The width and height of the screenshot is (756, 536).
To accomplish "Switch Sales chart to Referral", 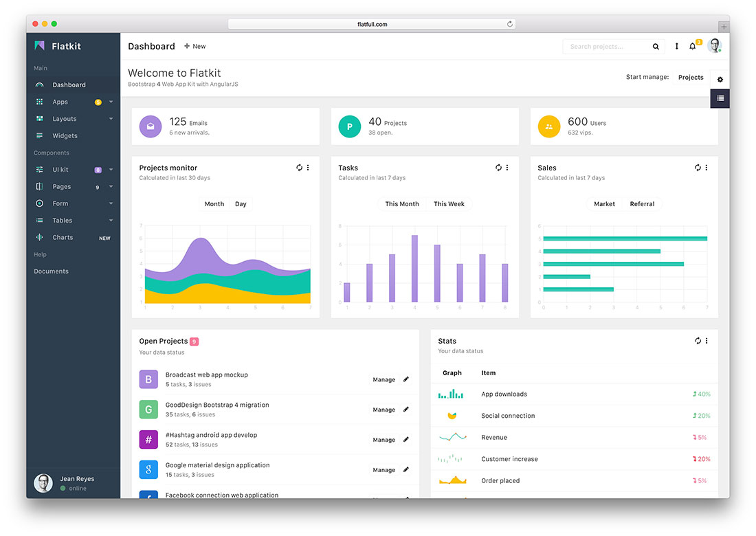I will [x=642, y=203].
